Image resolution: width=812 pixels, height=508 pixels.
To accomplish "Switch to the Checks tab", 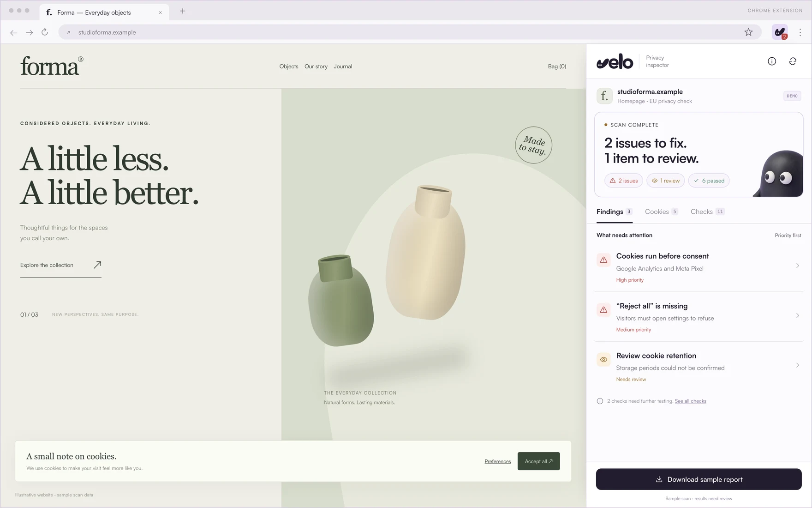I will tap(708, 212).
